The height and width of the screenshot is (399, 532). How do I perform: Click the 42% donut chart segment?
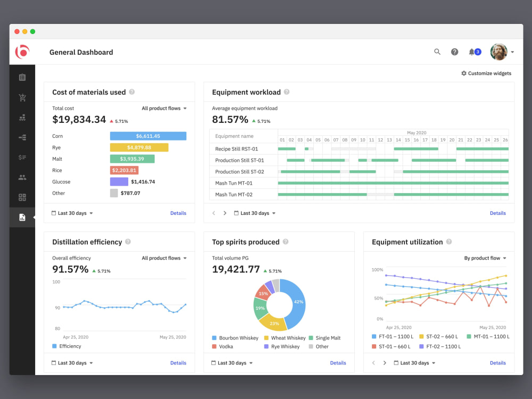pos(298,302)
